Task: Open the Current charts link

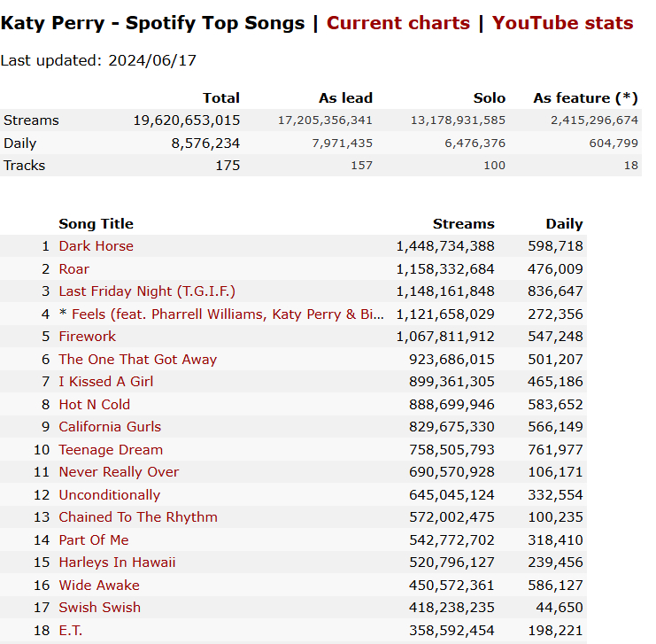Action: tap(397, 23)
